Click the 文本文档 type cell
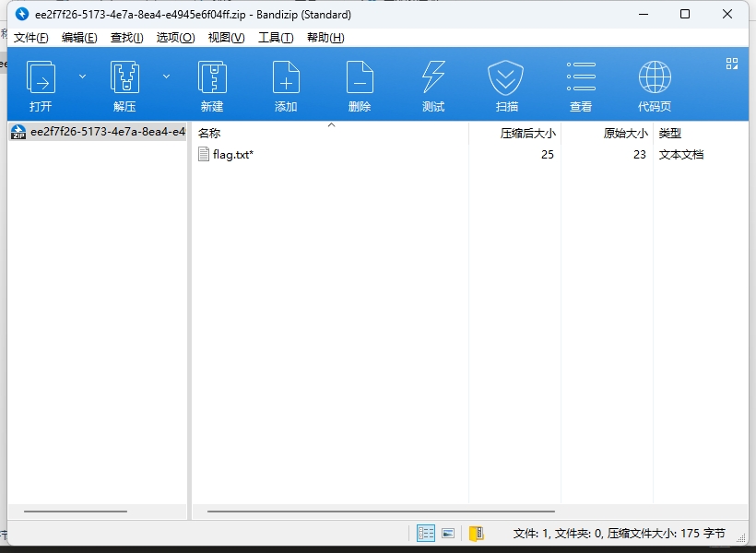 [x=681, y=154]
